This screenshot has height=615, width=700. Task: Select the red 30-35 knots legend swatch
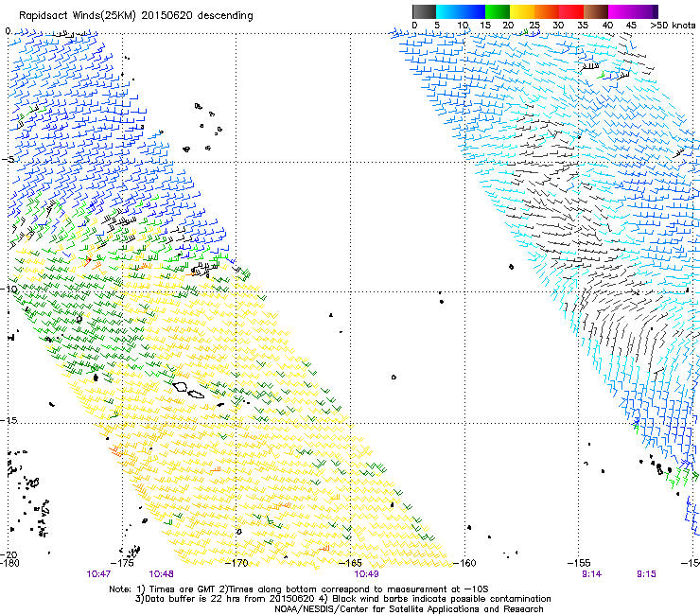(571, 11)
